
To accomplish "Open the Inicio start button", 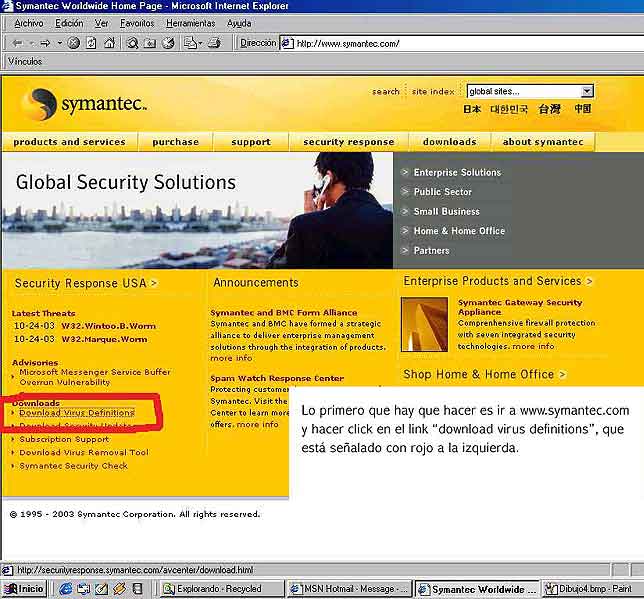I will [x=24, y=589].
